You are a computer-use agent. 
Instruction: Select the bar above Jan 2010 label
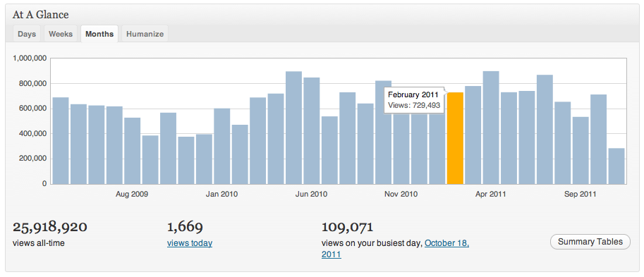[x=221, y=146]
